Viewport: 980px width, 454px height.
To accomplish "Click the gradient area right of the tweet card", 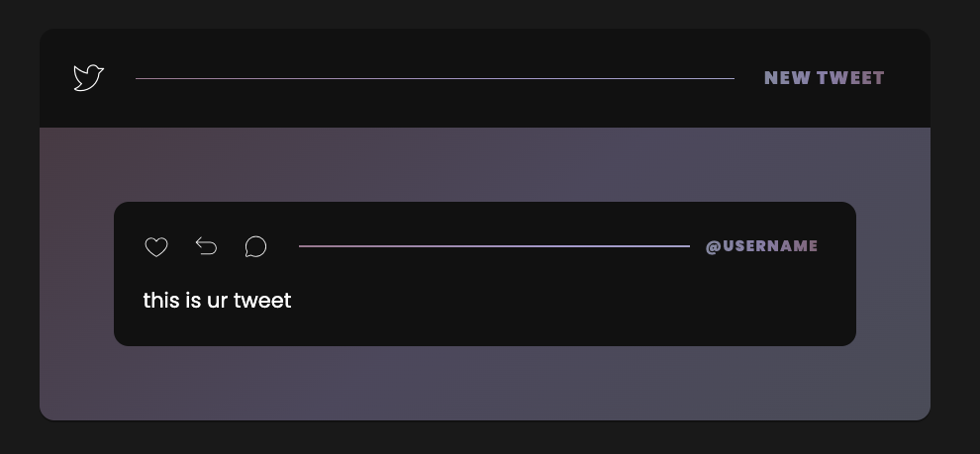I will coord(893,274).
